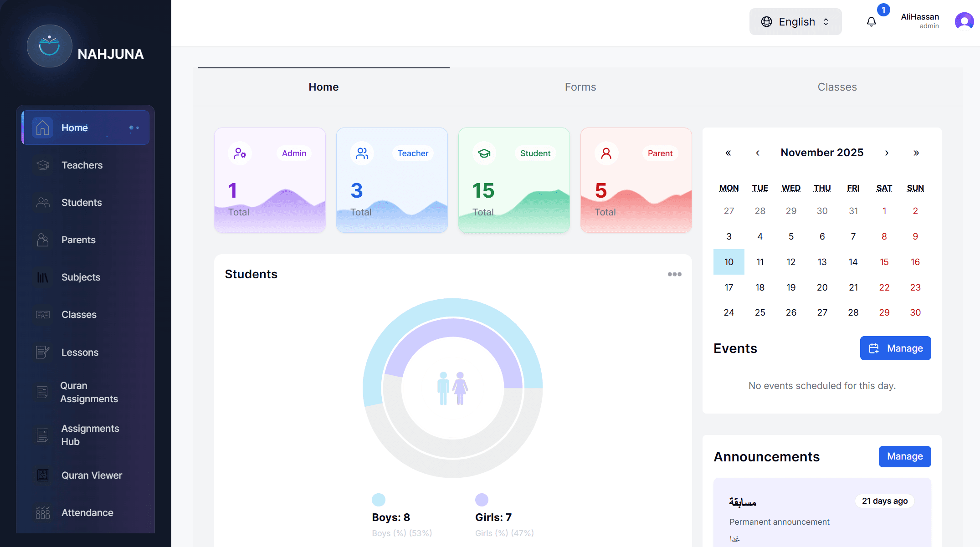Go to next month in calendar
980x547 pixels.
887,153
